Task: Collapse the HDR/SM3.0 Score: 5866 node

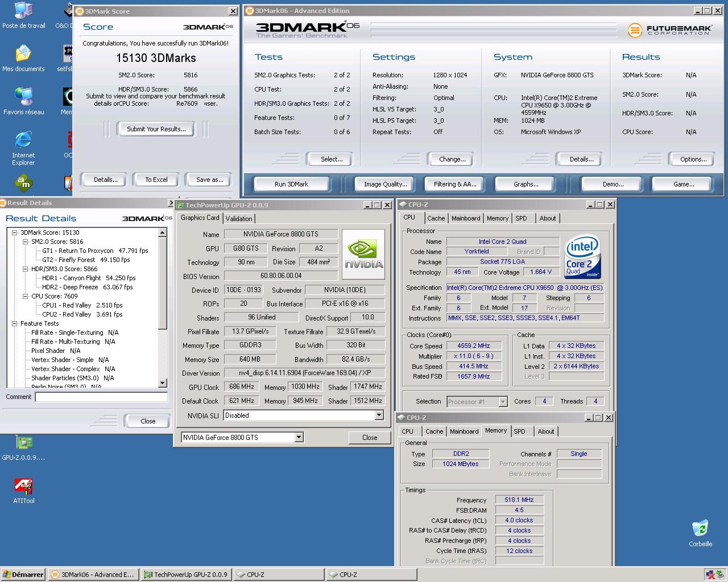Action: click(x=26, y=269)
